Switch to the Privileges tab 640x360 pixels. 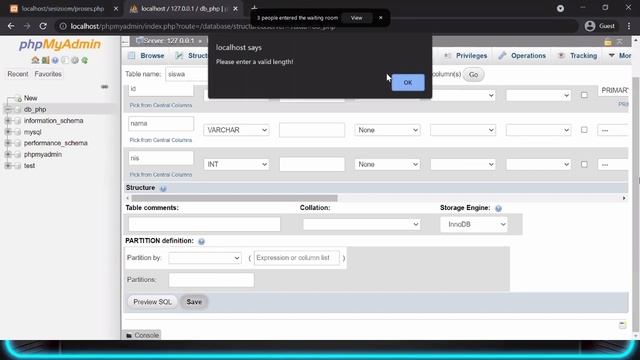(x=465, y=56)
